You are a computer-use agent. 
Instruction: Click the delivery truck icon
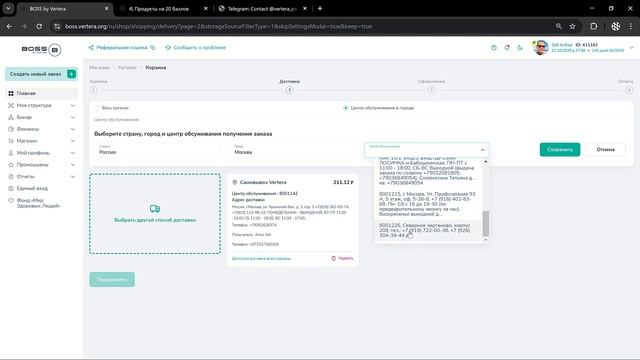click(155, 209)
